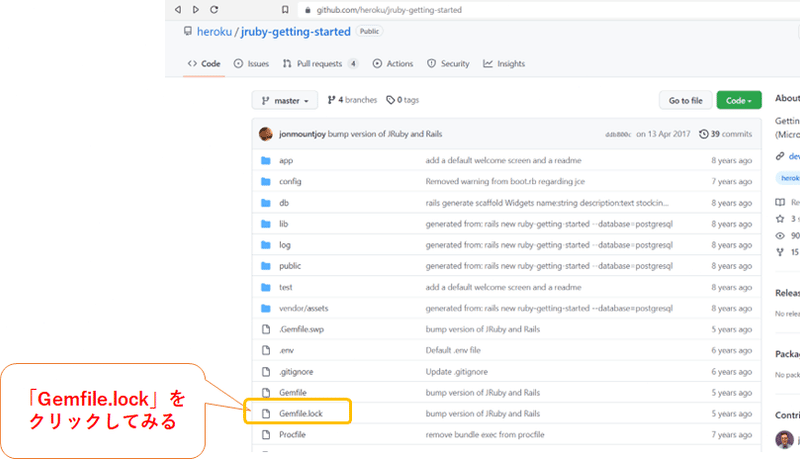The image size is (800, 459).
Task: Open commit 'Default .env file'
Action: click(453, 350)
